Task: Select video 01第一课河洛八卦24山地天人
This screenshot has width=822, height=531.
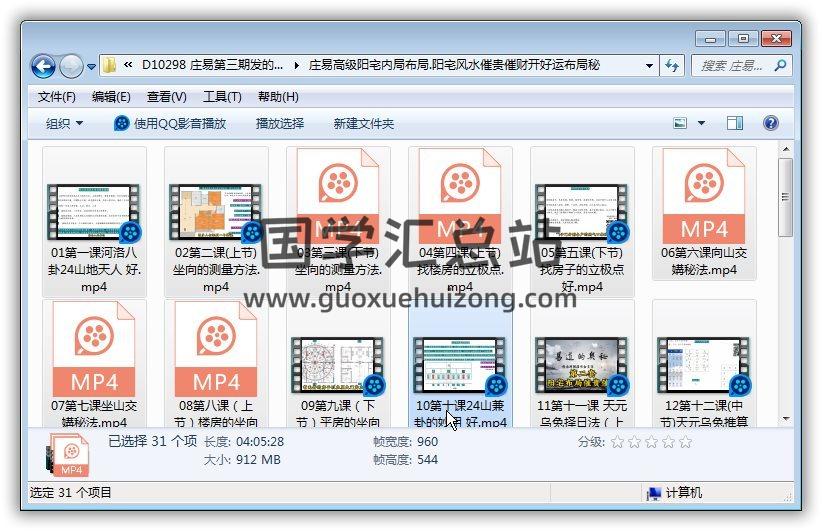Action: point(94,222)
